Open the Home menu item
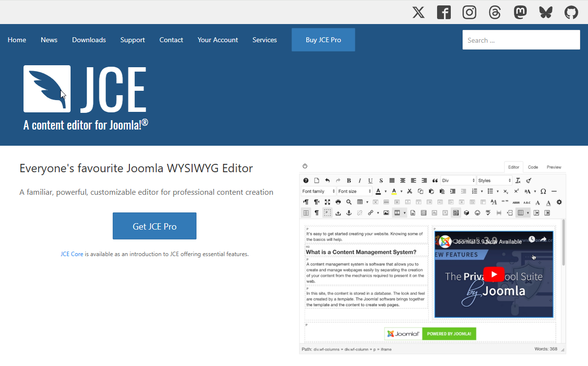This screenshot has width=588, height=366. click(x=17, y=40)
